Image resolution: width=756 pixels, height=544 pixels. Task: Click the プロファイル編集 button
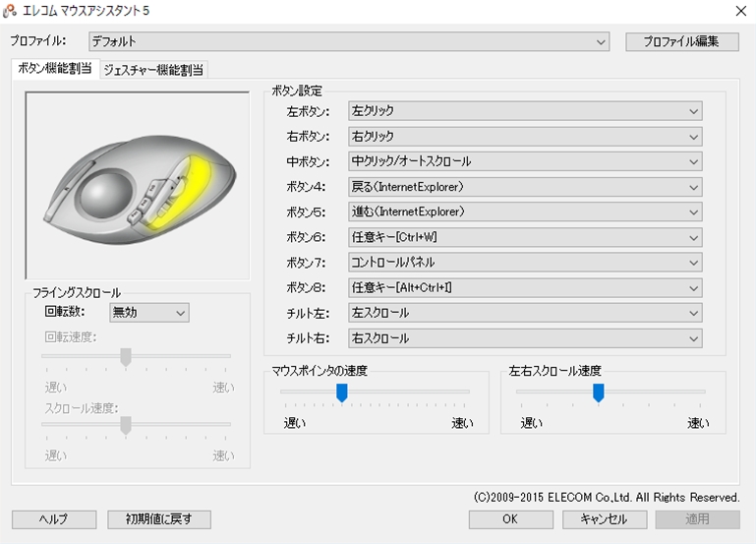(681, 41)
